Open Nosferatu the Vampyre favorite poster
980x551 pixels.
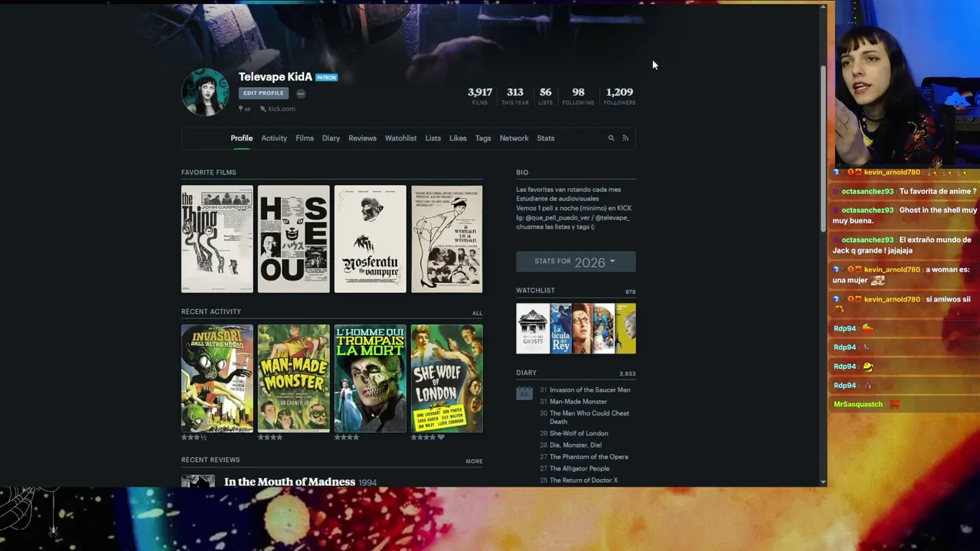click(371, 239)
